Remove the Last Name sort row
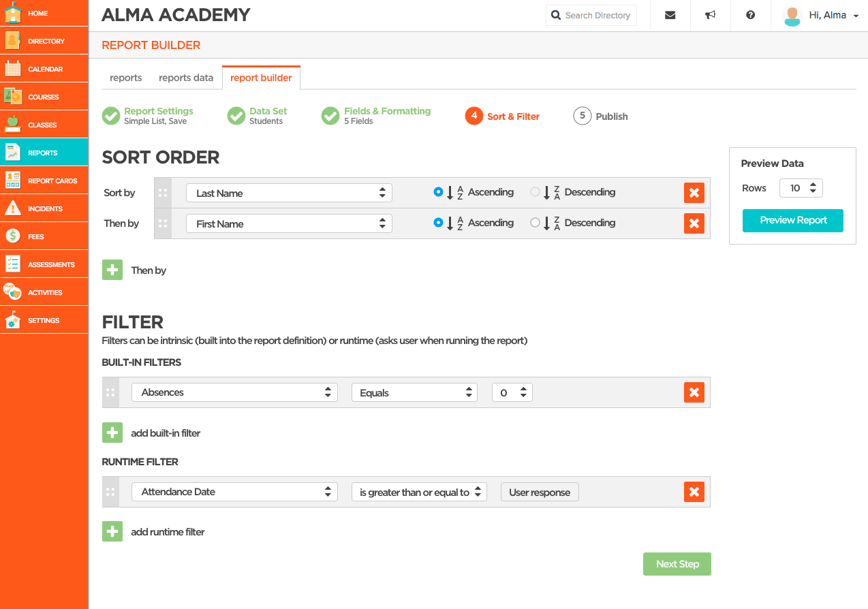 tap(694, 193)
